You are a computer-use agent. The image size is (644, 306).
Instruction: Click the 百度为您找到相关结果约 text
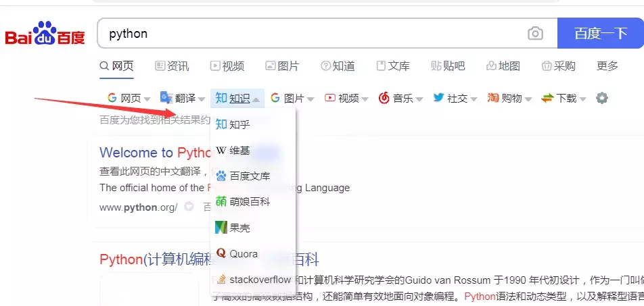pos(155,120)
